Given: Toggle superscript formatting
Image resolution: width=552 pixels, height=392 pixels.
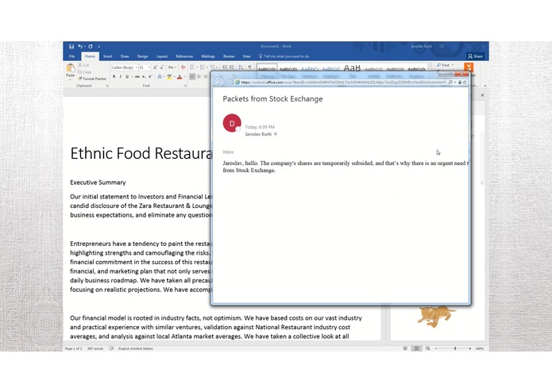Looking at the screenshot, I should (150, 76).
